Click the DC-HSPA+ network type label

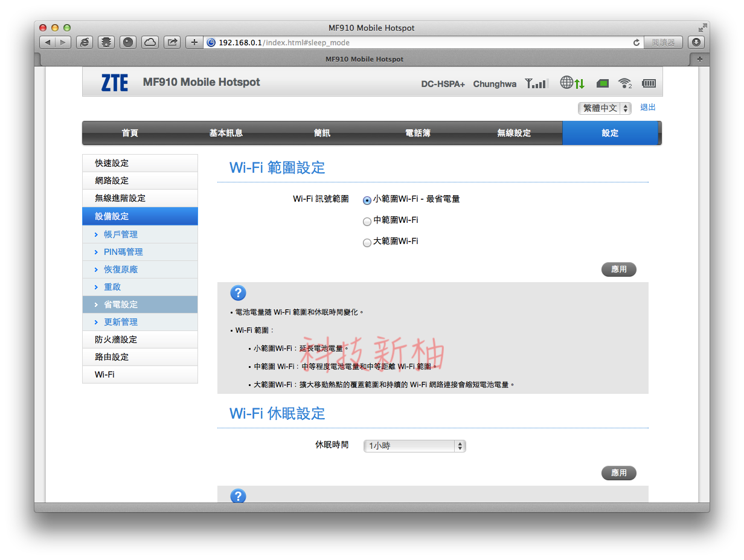(443, 84)
